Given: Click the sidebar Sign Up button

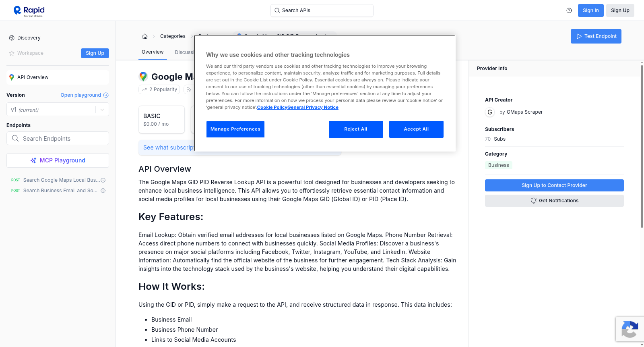Looking at the screenshot, I should 95,53.
